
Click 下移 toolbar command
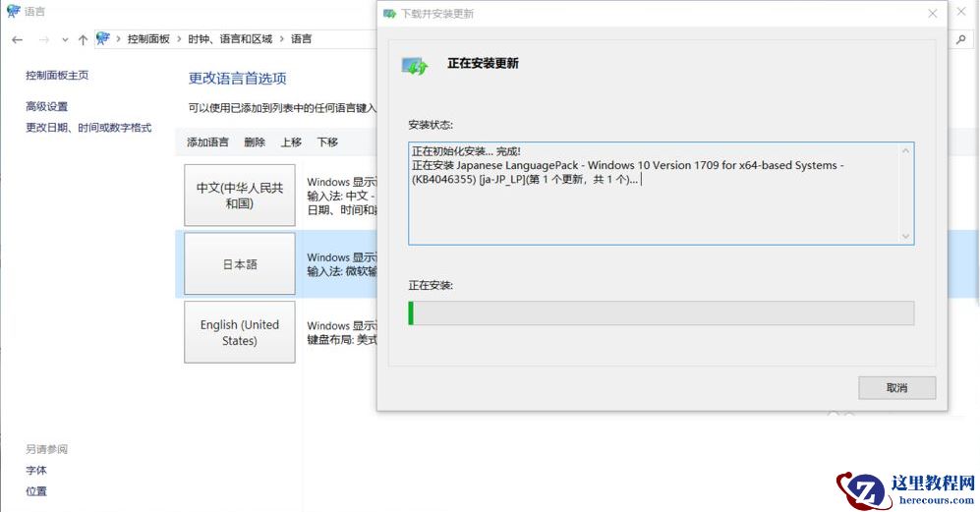tap(327, 142)
